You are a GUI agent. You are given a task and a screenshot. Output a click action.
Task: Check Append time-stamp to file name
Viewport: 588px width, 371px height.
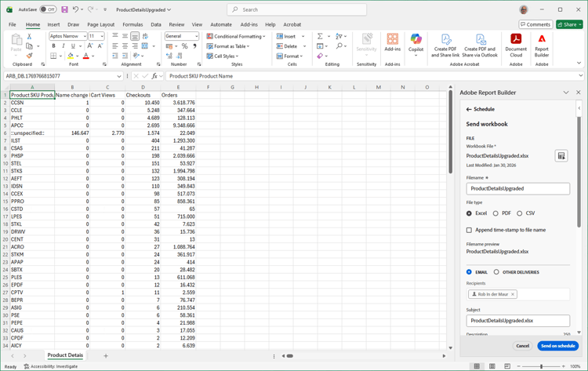469,230
